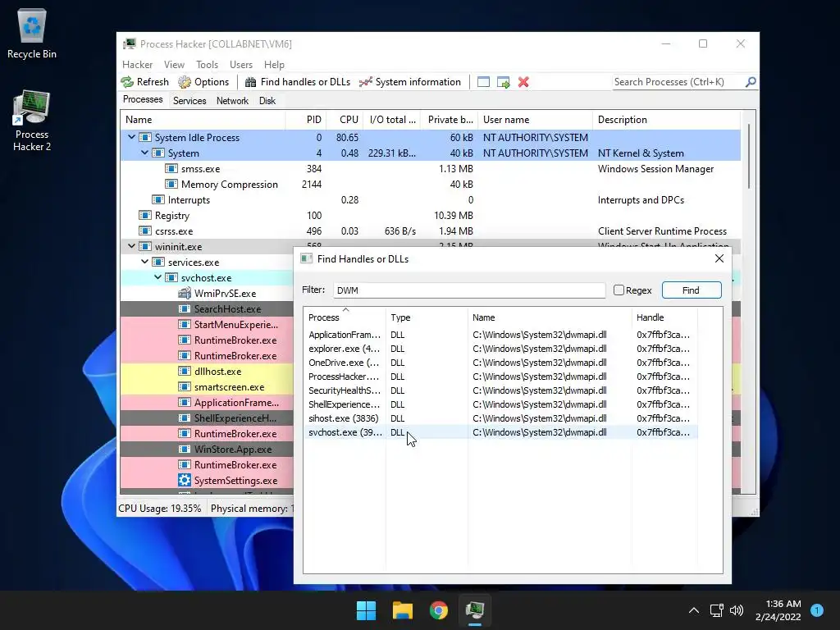Sort results by Process column header
Image resolution: width=840 pixels, height=630 pixels.
[x=345, y=317]
